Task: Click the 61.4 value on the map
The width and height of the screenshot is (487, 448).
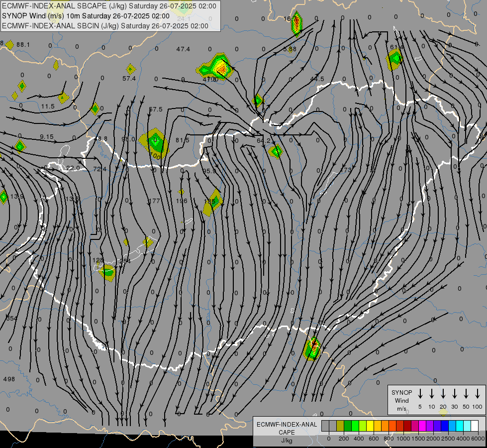Action: click(x=397, y=47)
